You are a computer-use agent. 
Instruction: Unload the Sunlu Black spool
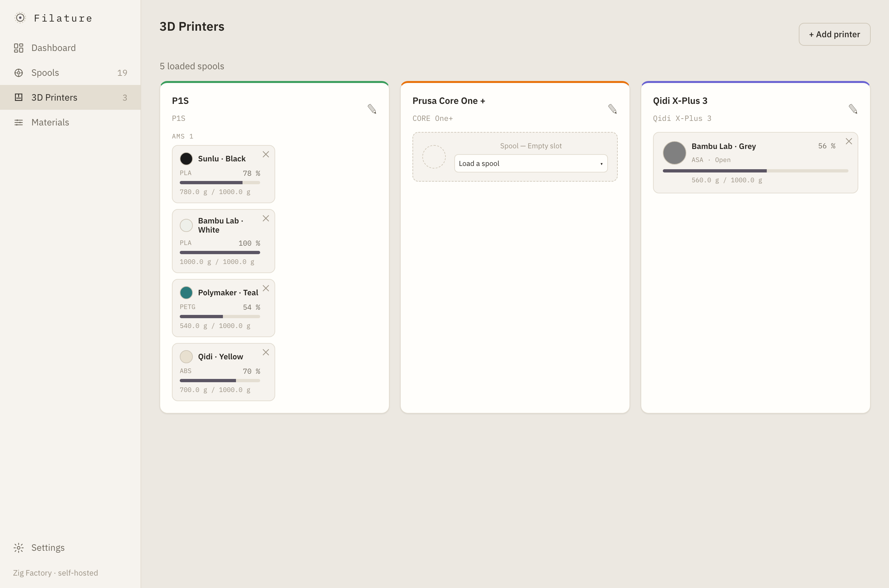click(266, 155)
